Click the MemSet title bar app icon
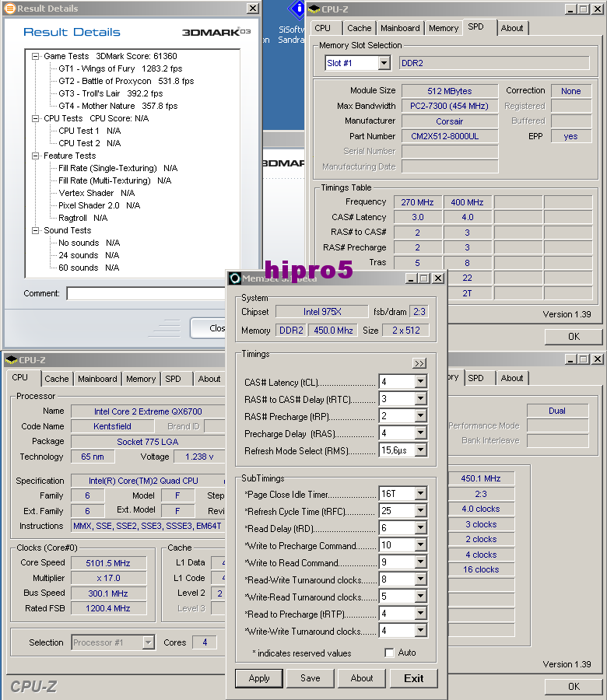Viewport: 607px width, 700px height. coord(235,278)
